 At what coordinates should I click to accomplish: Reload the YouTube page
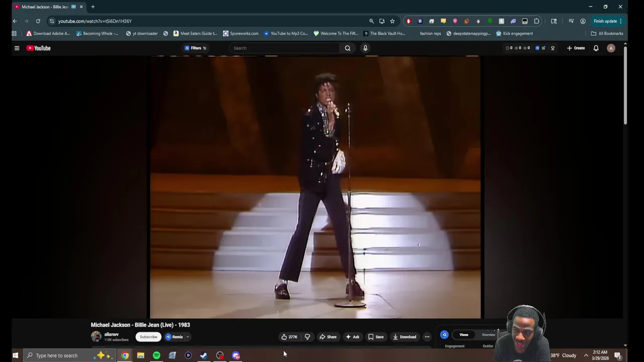(x=38, y=21)
